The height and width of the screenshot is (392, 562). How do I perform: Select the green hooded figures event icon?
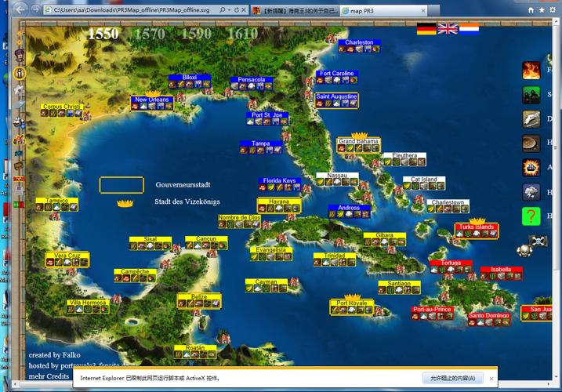point(531,94)
